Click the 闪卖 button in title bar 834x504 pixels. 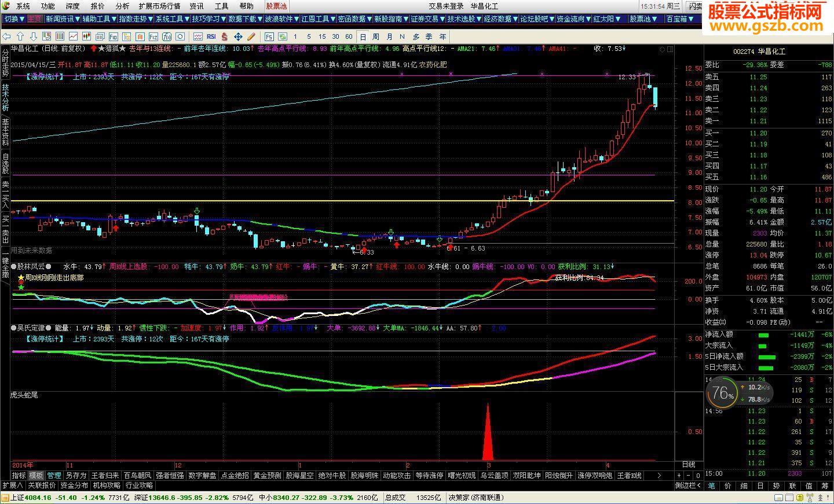[x=694, y=6]
